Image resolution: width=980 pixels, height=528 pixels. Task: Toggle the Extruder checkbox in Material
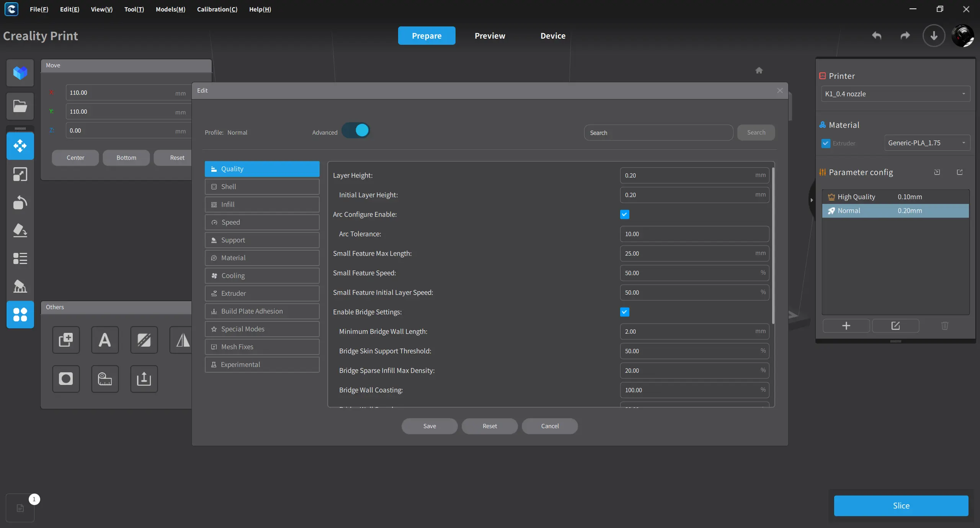coord(826,143)
